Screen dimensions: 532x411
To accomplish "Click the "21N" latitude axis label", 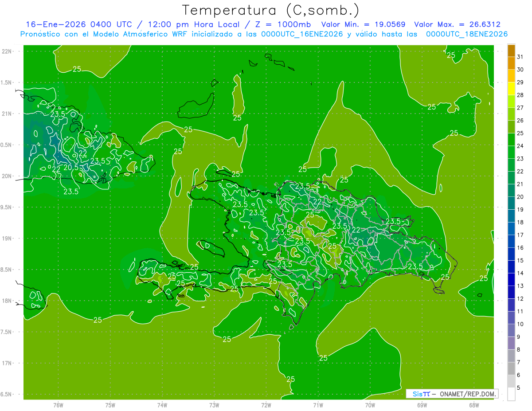I will pyautogui.click(x=7, y=114).
